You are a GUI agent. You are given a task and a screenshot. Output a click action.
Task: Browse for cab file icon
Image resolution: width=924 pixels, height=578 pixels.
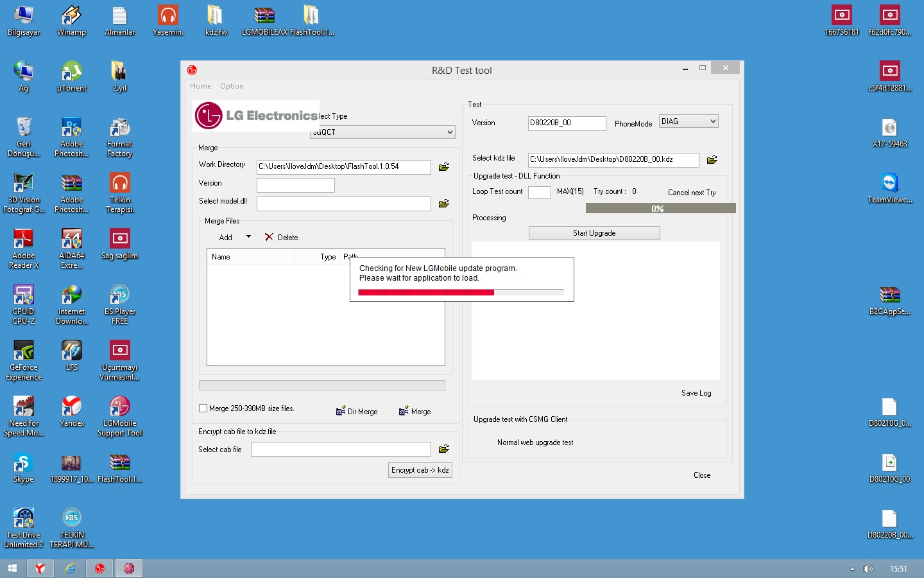pyautogui.click(x=443, y=449)
